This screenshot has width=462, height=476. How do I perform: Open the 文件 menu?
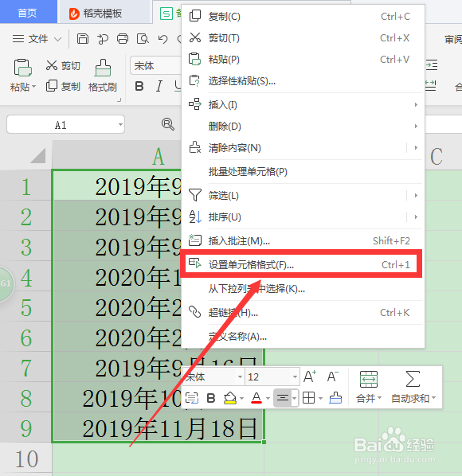[37, 39]
